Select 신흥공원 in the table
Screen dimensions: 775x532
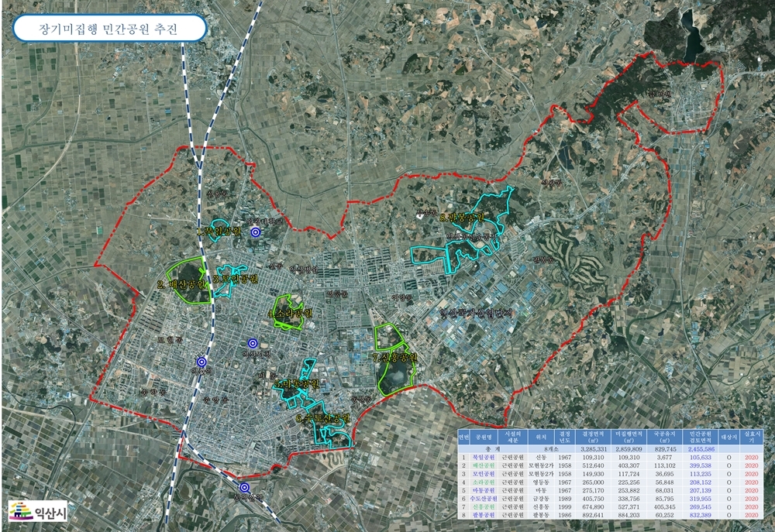[x=484, y=506]
